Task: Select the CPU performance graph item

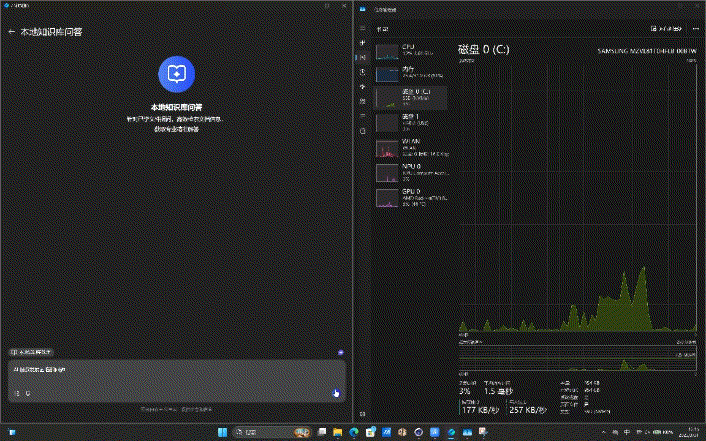Action: pyautogui.click(x=410, y=49)
